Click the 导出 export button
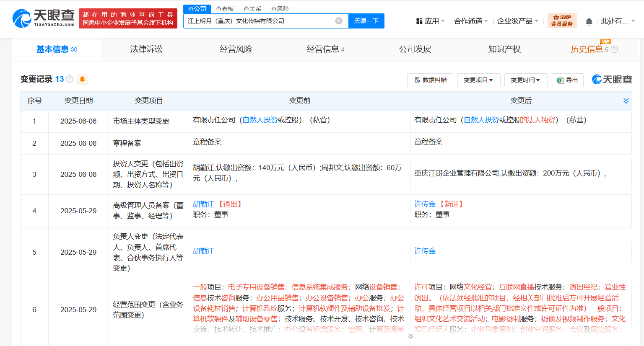 click(x=568, y=80)
